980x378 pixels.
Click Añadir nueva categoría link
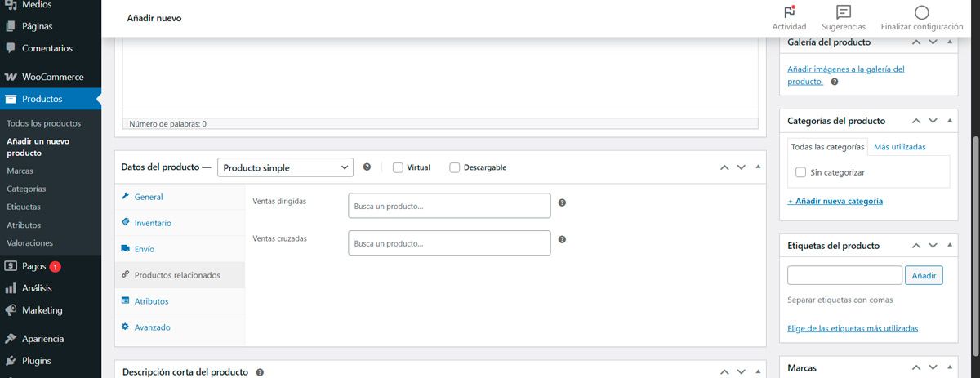coord(835,201)
